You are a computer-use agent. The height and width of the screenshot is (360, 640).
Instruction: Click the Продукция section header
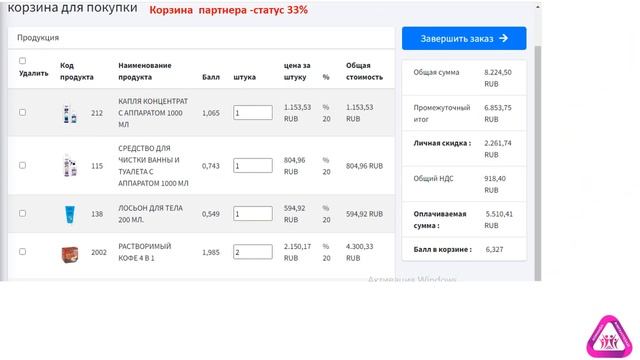pos(38,38)
